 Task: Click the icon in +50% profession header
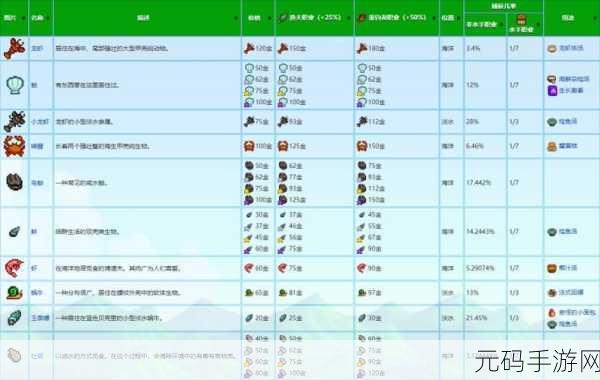(x=362, y=18)
